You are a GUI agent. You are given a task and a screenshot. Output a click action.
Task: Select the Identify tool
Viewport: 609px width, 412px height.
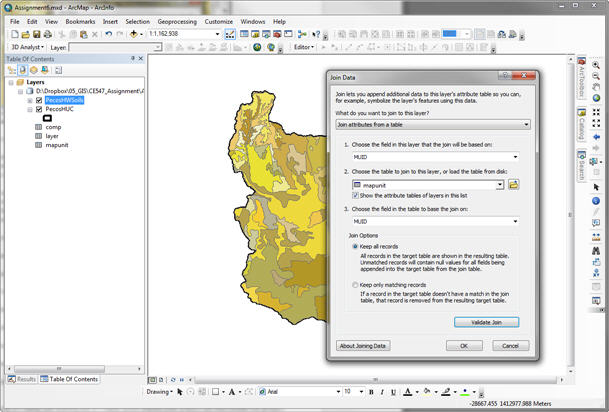pos(596,201)
